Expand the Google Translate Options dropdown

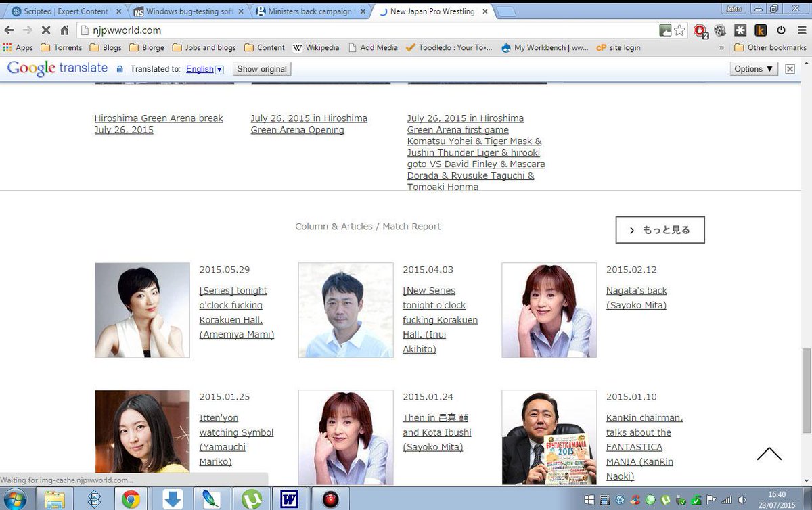point(754,69)
